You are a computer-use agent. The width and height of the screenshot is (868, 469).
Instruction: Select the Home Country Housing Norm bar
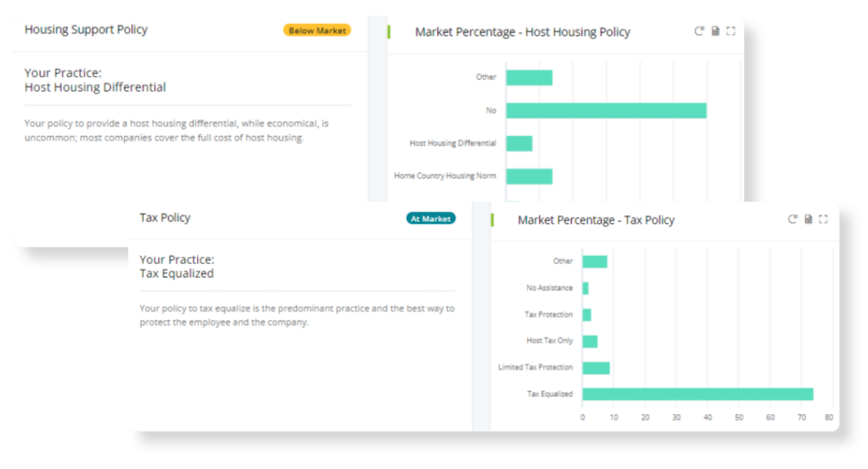click(x=529, y=176)
